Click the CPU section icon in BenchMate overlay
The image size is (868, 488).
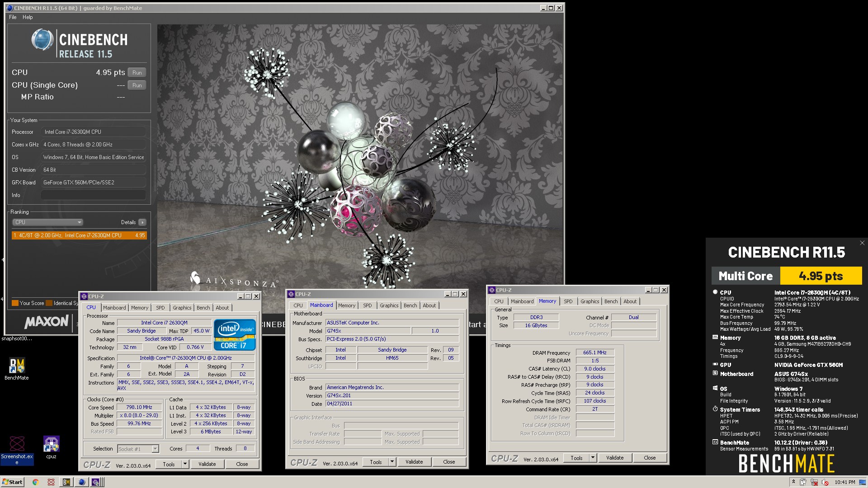tap(715, 292)
